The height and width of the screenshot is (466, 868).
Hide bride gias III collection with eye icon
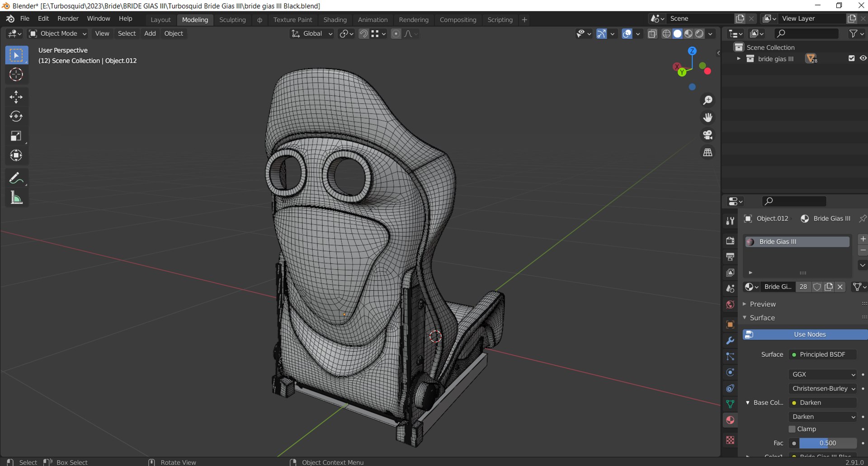pos(863,58)
